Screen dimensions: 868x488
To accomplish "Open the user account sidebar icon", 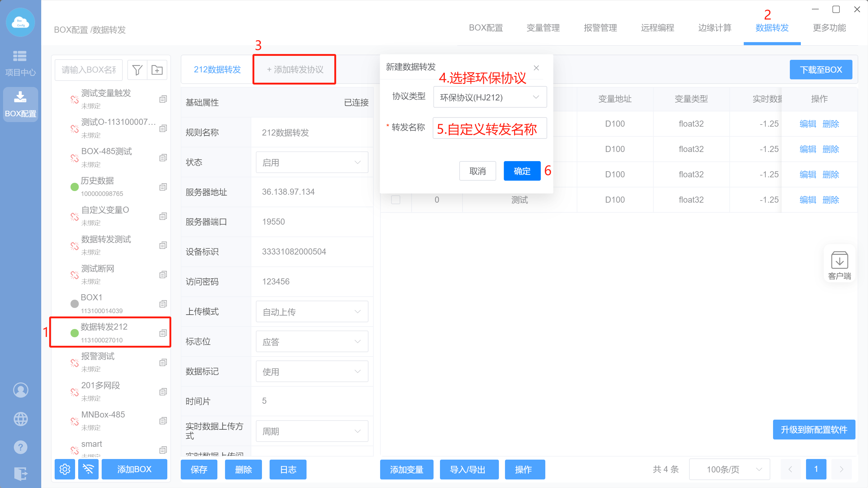I will [x=20, y=390].
